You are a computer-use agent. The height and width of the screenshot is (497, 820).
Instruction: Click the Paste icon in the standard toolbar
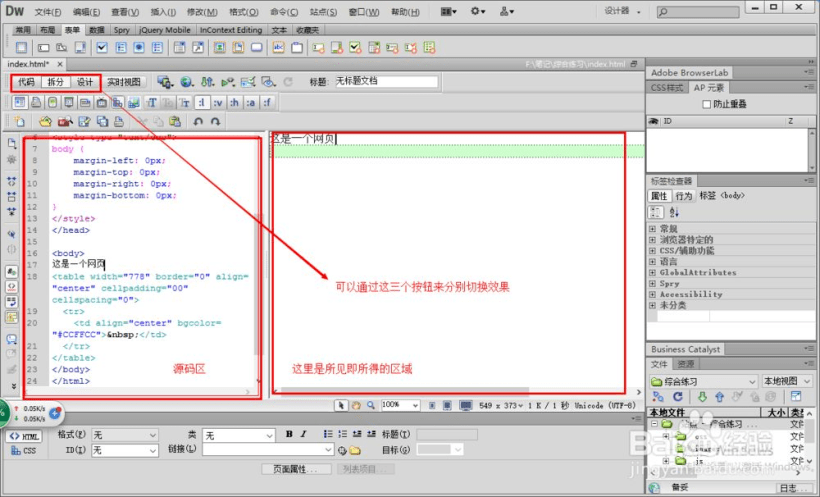coord(175,121)
